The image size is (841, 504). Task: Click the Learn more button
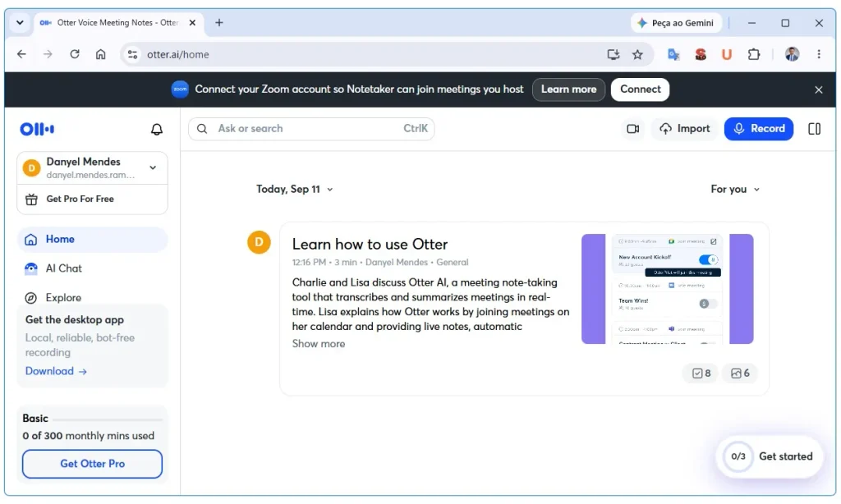568,89
